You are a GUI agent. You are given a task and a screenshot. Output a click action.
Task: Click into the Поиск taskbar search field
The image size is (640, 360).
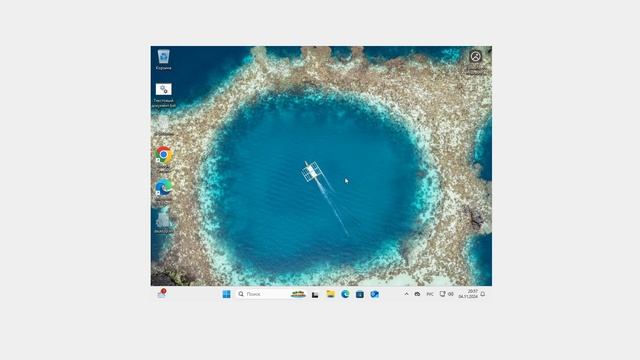271,294
